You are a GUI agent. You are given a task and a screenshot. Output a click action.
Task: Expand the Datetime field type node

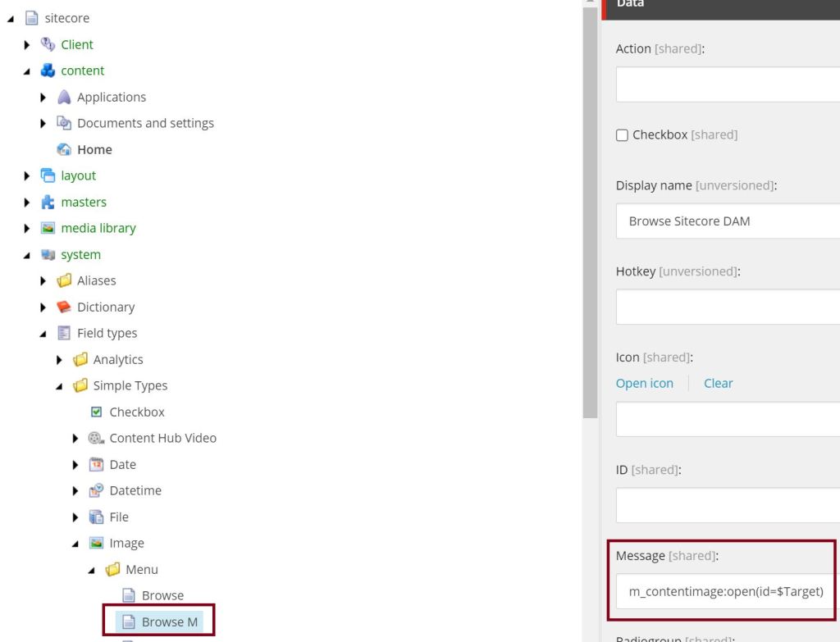pyautogui.click(x=77, y=490)
